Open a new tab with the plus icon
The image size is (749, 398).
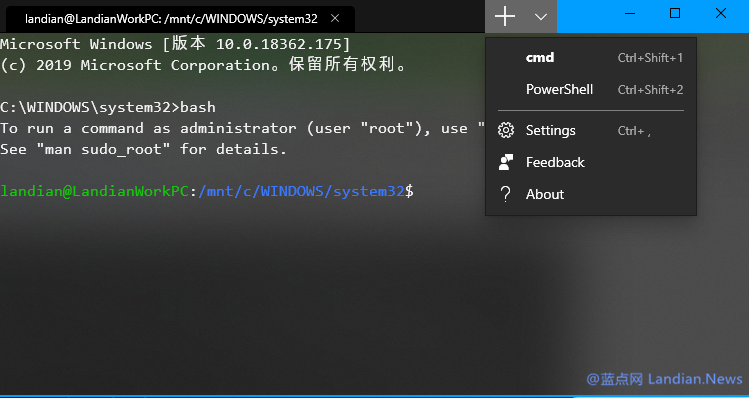(x=504, y=17)
